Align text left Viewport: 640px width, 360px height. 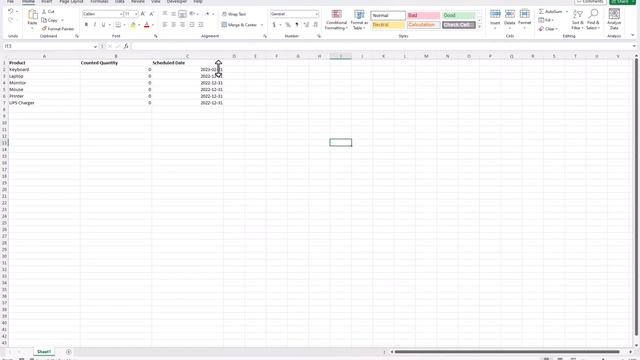click(165, 25)
